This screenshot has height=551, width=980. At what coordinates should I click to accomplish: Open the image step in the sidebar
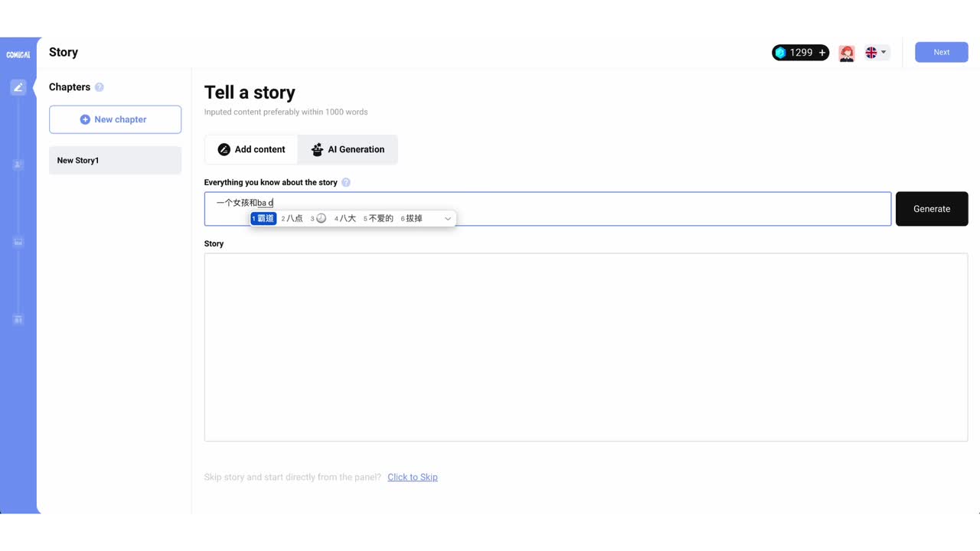coord(18,242)
